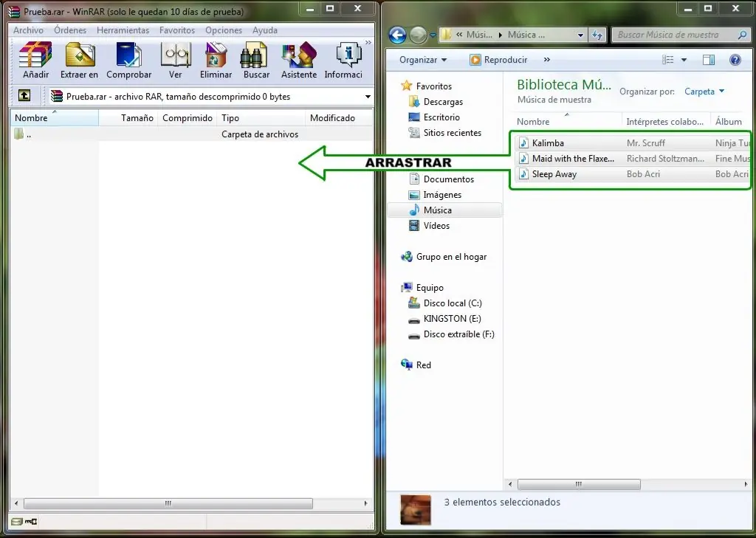This screenshot has width=756, height=538.
Task: Open WinRAR toolbar overflow chevron
Action: (368, 42)
